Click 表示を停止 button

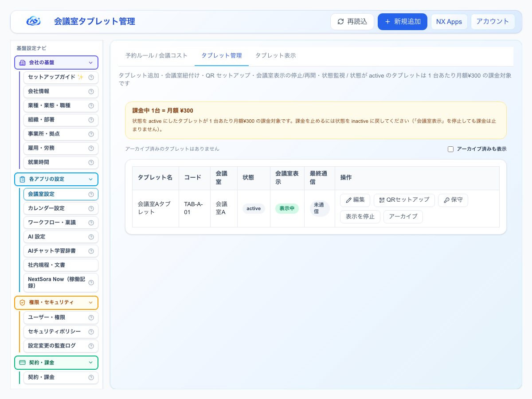point(360,217)
